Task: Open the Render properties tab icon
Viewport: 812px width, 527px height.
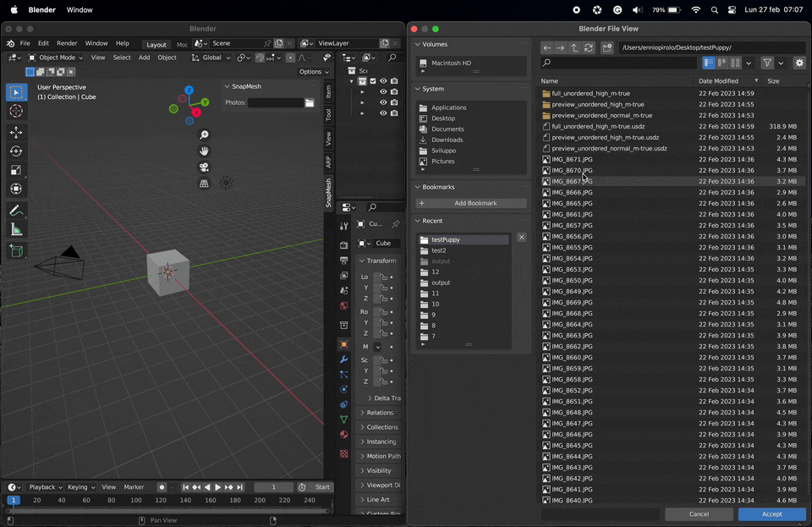Action: (344, 244)
